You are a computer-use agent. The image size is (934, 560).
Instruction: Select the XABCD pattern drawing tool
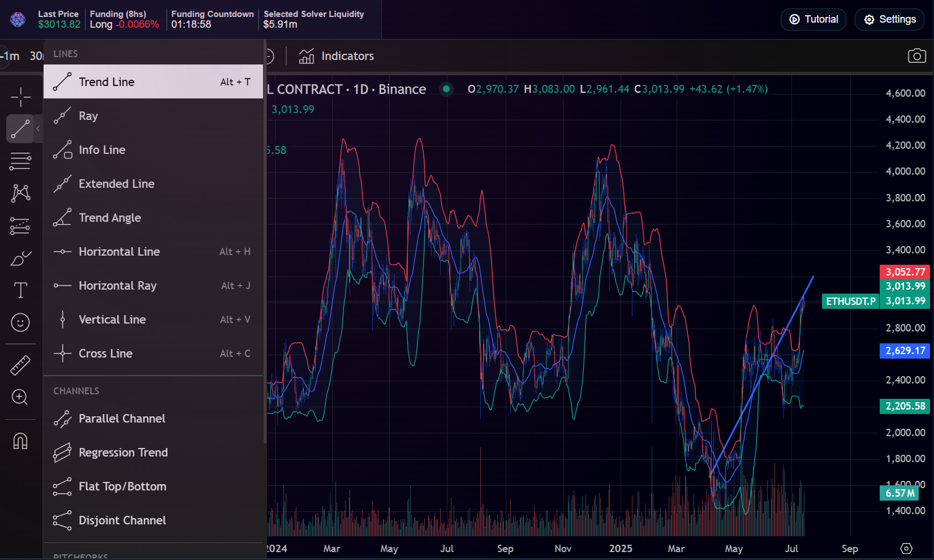coord(21,193)
